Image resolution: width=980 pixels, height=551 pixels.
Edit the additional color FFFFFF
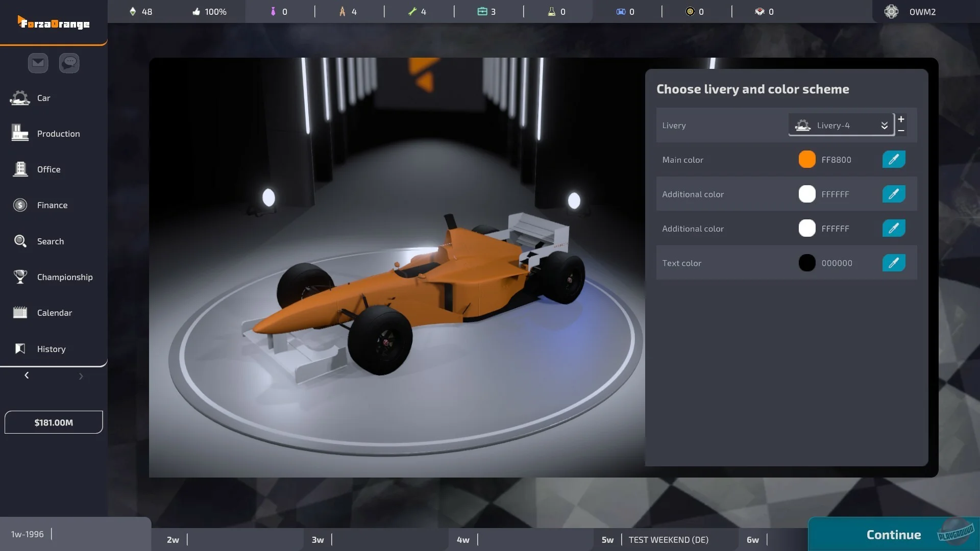pyautogui.click(x=893, y=194)
